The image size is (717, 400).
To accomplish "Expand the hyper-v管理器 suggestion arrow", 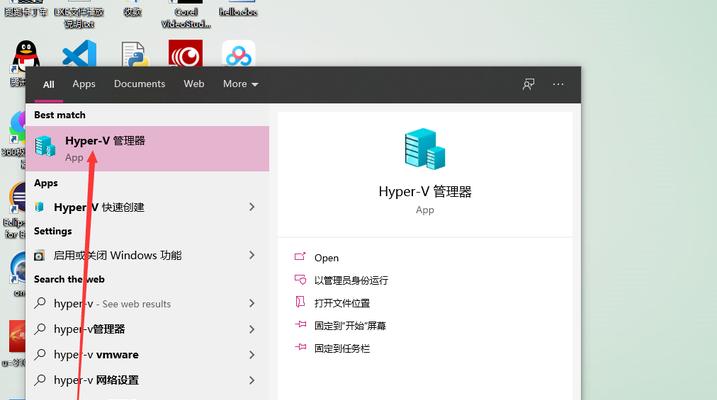I will pyautogui.click(x=252, y=329).
